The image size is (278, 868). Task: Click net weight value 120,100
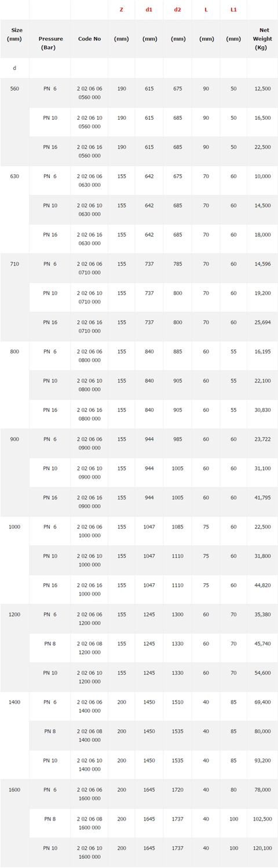click(262, 848)
